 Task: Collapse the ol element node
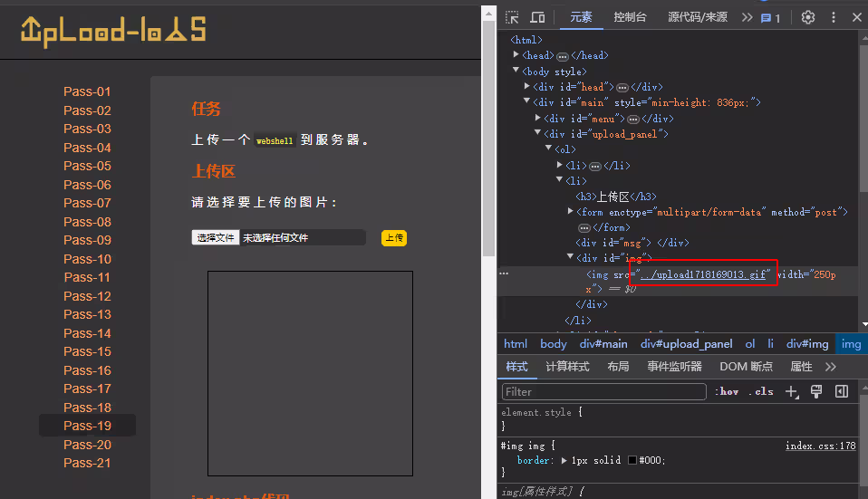click(548, 149)
